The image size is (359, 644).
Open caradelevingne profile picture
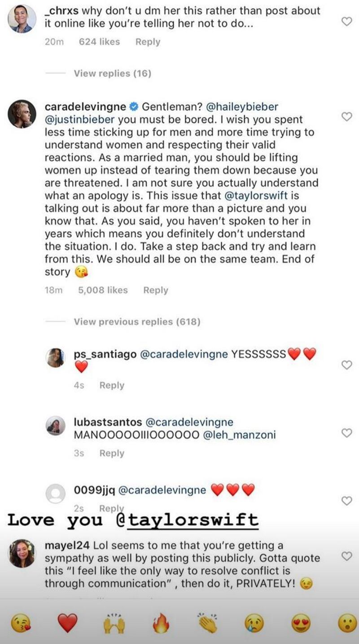22,113
